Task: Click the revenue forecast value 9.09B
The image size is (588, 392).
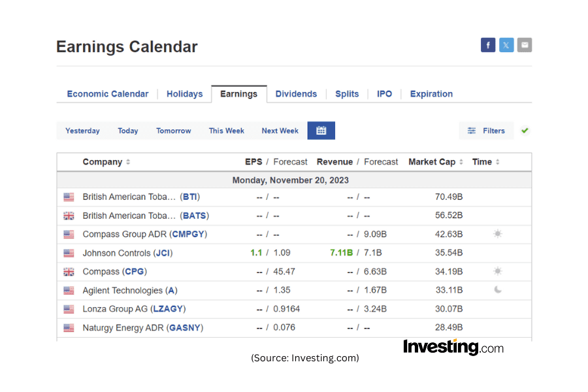Action: [x=375, y=235]
